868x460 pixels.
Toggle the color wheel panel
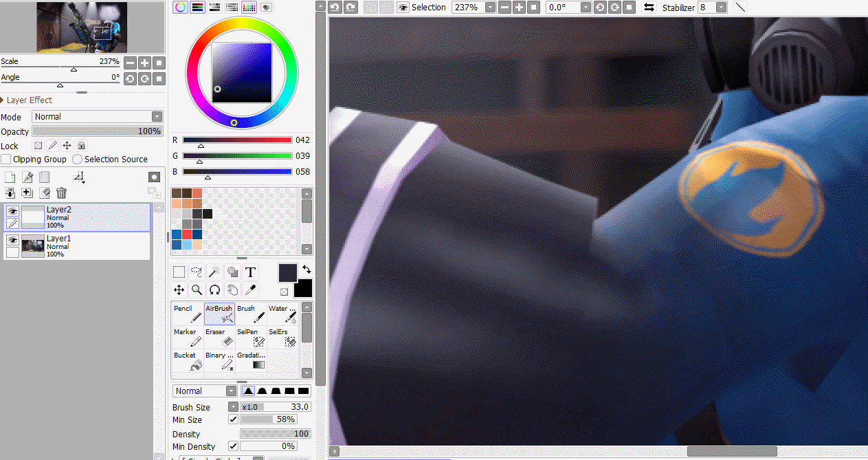coord(181,7)
